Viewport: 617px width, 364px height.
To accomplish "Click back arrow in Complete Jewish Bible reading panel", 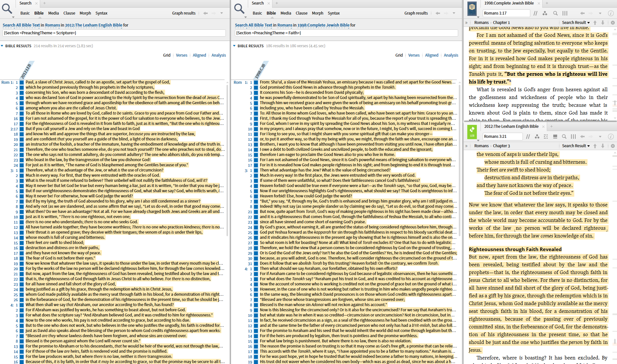I will tap(582, 13).
